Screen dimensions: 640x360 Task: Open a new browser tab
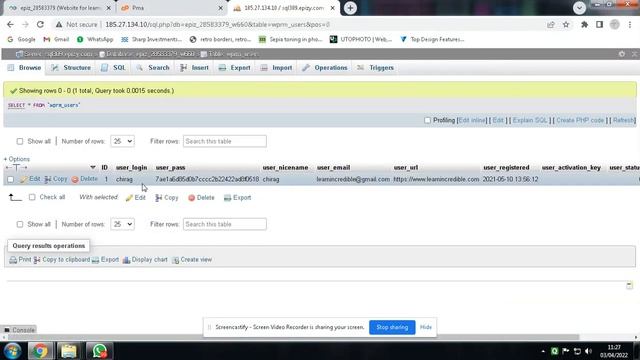(350, 8)
